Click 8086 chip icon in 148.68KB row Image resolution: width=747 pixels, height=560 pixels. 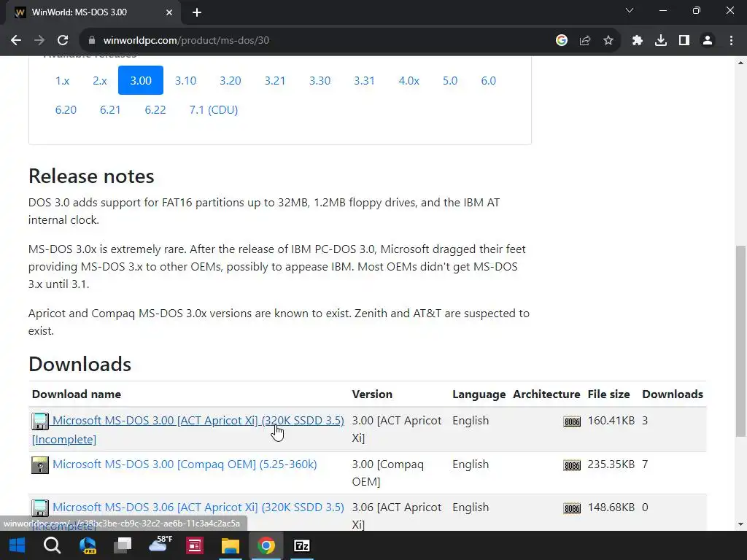572,508
